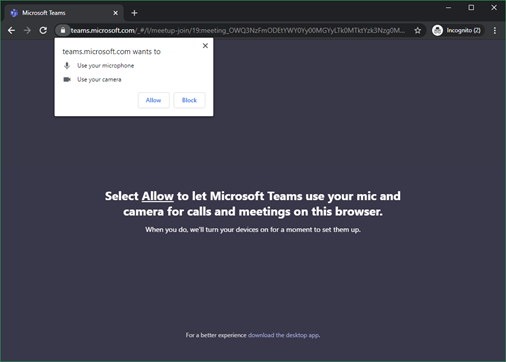Open the Chrome three-dot menu

(495, 30)
